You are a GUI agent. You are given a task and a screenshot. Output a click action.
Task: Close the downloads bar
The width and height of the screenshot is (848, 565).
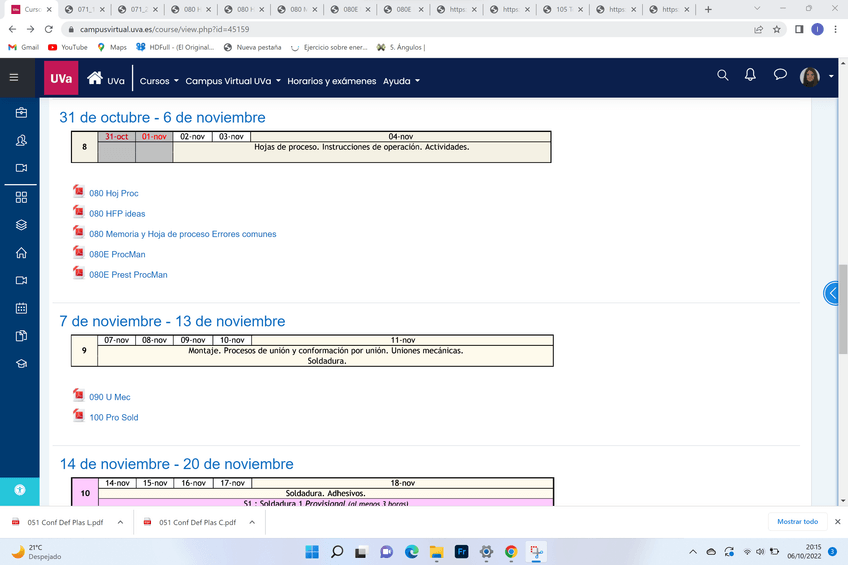[837, 522]
